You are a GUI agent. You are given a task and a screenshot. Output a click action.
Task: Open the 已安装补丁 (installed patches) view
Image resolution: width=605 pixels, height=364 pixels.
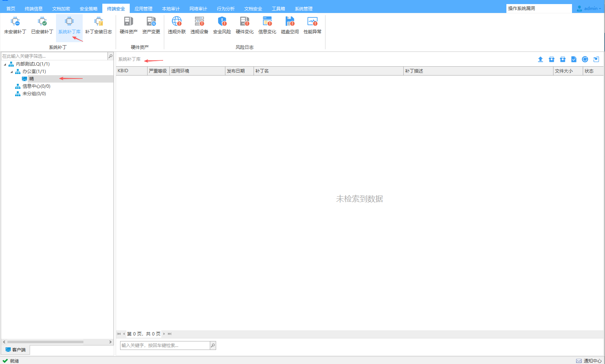42,25
